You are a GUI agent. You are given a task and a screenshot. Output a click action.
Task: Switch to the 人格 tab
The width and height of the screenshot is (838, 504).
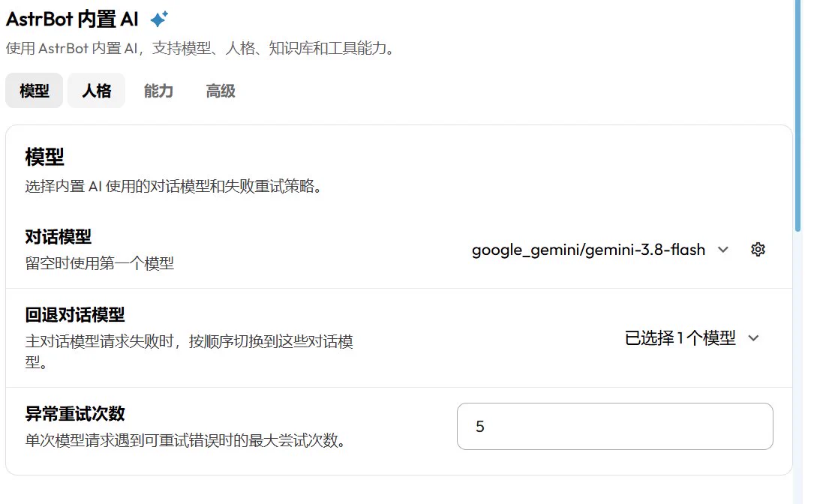(x=96, y=91)
